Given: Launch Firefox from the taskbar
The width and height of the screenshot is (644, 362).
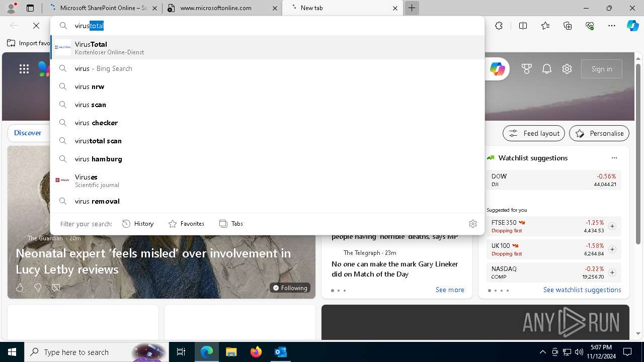Looking at the screenshot, I should click(x=256, y=352).
